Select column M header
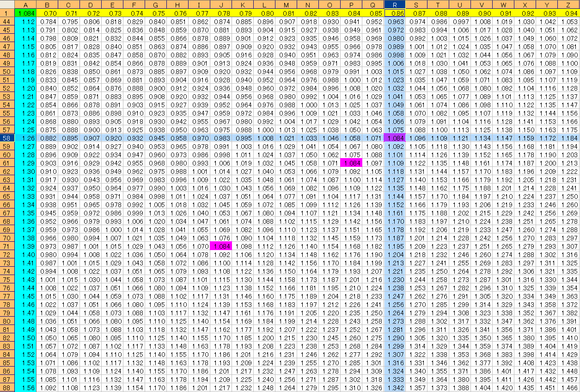Viewport: 580px width, 392px height. pos(286,5)
